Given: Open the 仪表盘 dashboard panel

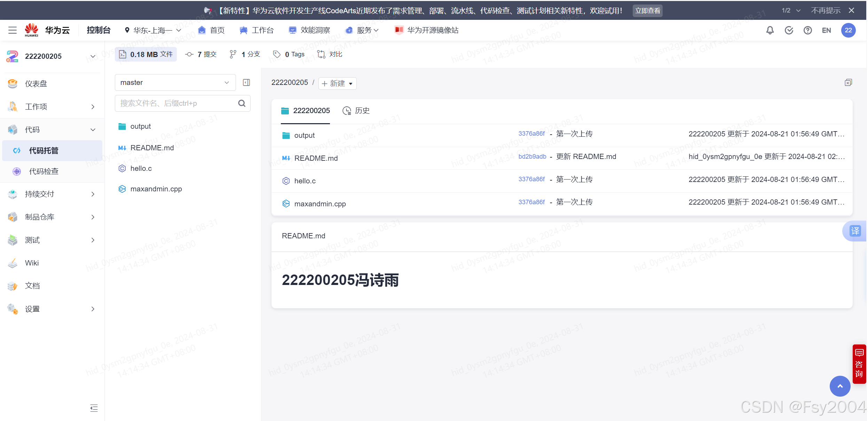Looking at the screenshot, I should 36,84.
